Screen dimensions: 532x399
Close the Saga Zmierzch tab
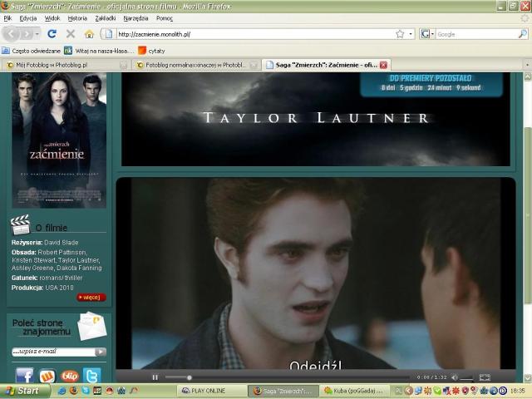pyautogui.click(x=383, y=65)
